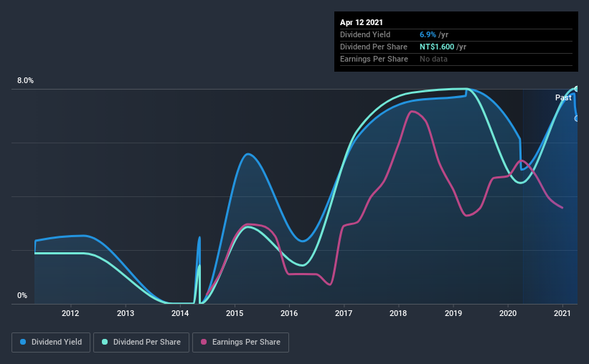
Task: Click the 6.9% dividend yield value
Action: tap(428, 34)
